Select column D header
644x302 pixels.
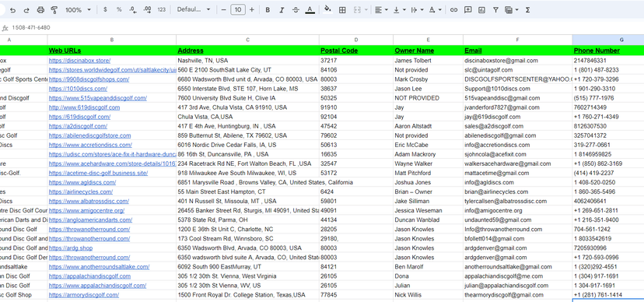[x=356, y=40]
